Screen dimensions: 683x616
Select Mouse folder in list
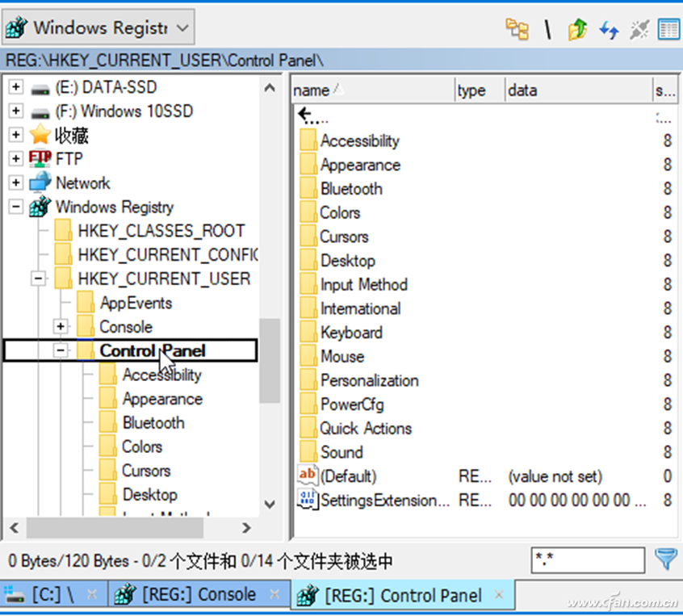pos(342,356)
